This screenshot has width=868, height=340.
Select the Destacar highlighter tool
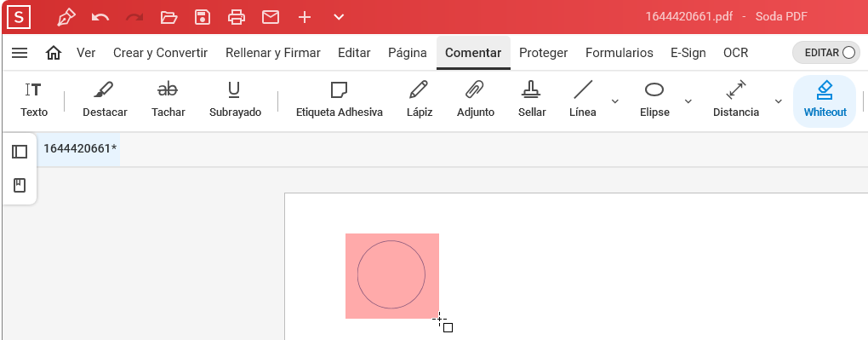(105, 100)
